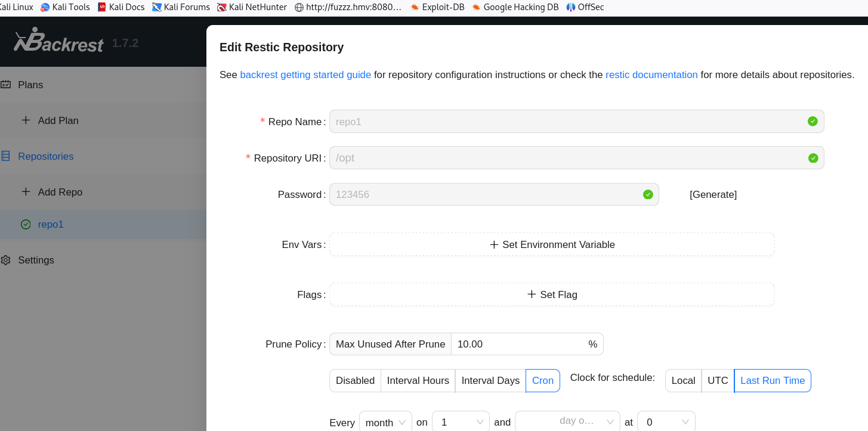Open the hour dropdown showing 0
Screen dimensions: 868x431
click(x=666, y=422)
